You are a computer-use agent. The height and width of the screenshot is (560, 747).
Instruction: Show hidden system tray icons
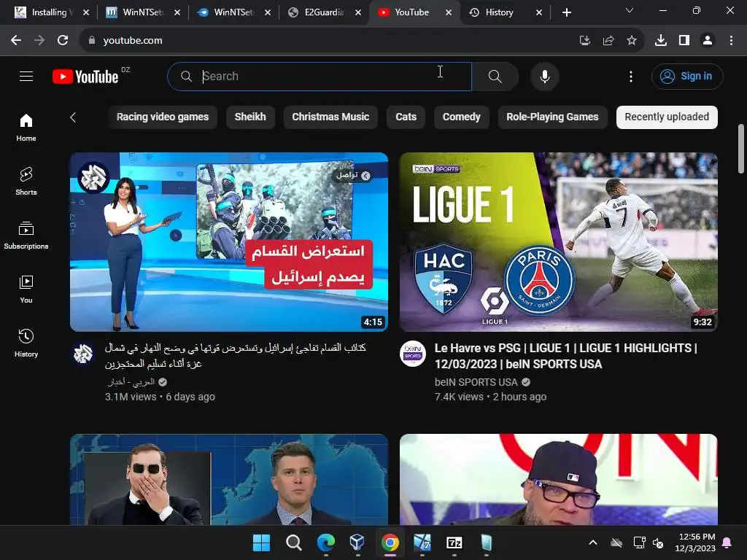tap(593, 542)
